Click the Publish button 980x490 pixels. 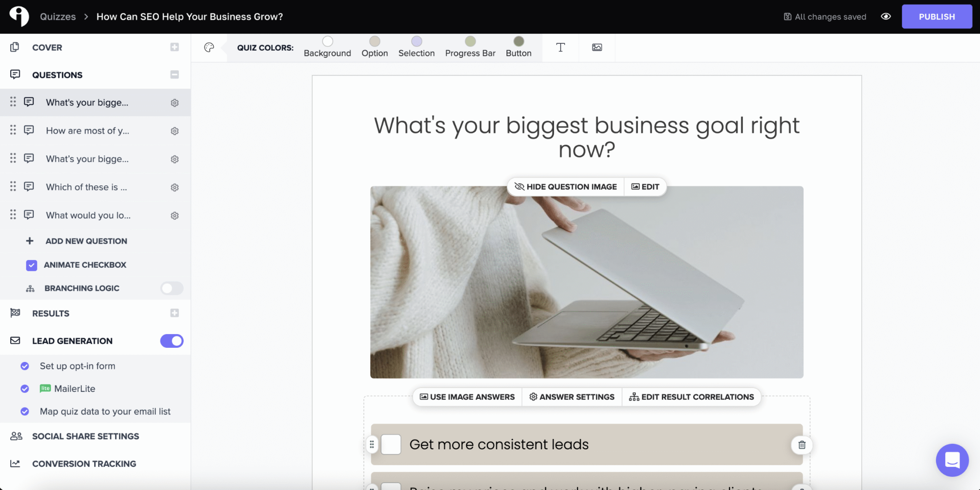click(936, 17)
